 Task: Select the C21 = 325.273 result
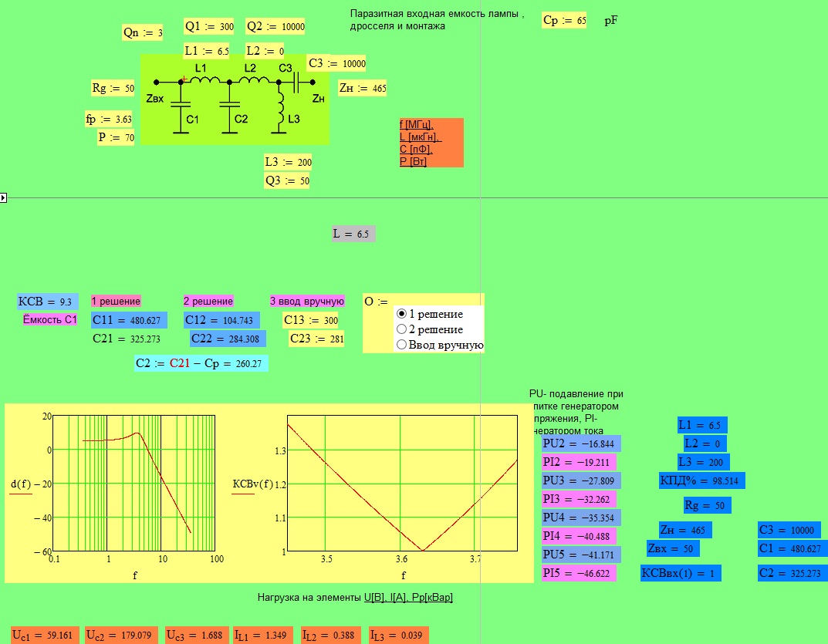click(127, 339)
